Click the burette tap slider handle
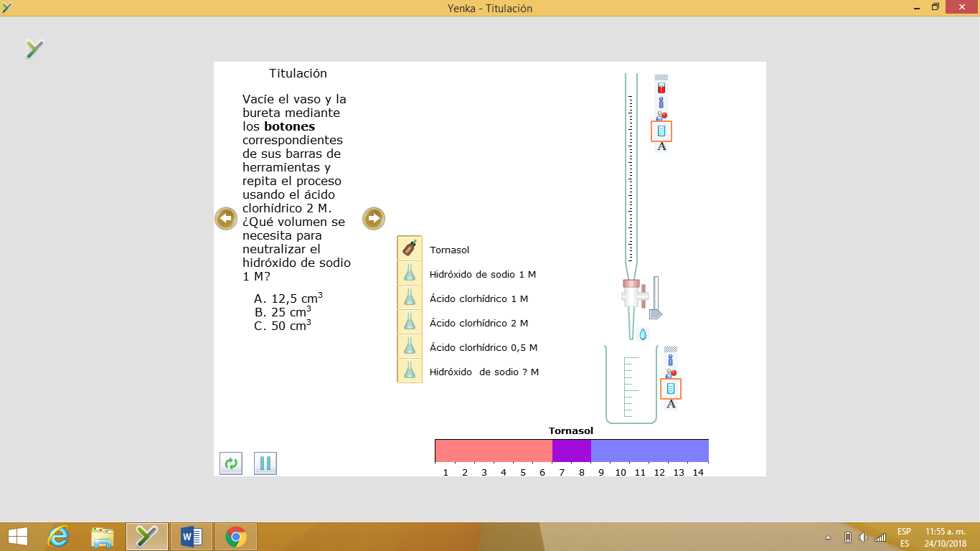The height and width of the screenshot is (551, 980). pyautogui.click(x=656, y=314)
